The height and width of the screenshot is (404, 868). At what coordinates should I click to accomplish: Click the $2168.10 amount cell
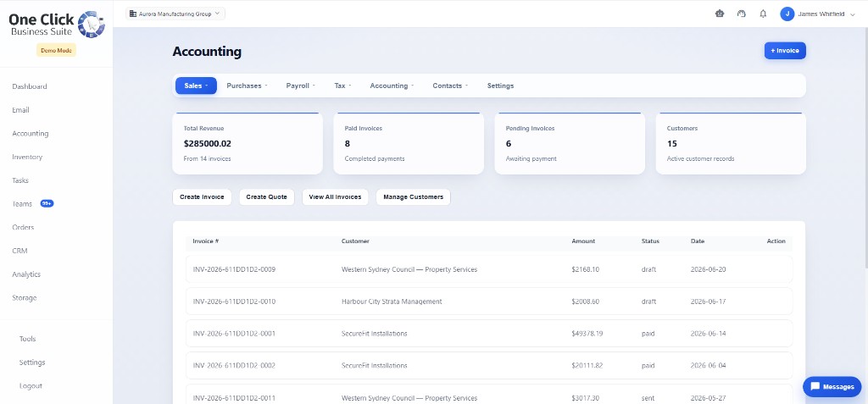point(585,269)
